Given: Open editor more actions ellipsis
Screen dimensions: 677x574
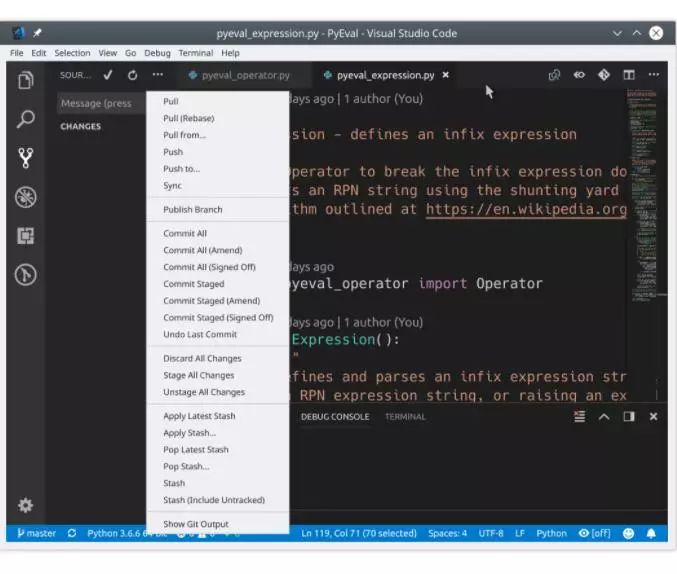Looking at the screenshot, I should 654,75.
